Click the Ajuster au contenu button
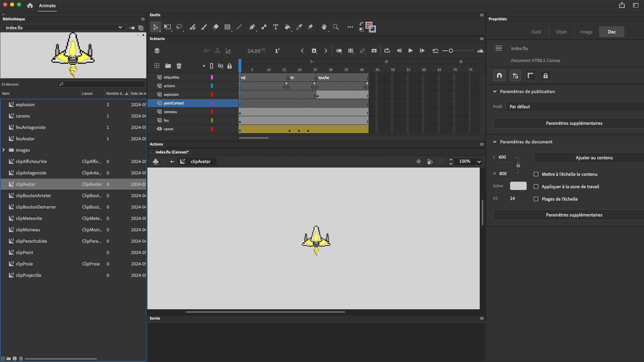The width and height of the screenshot is (644, 362). click(594, 157)
